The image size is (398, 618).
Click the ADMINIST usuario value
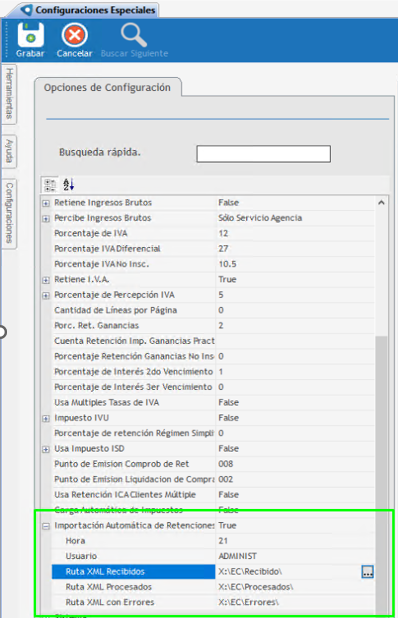(238, 556)
